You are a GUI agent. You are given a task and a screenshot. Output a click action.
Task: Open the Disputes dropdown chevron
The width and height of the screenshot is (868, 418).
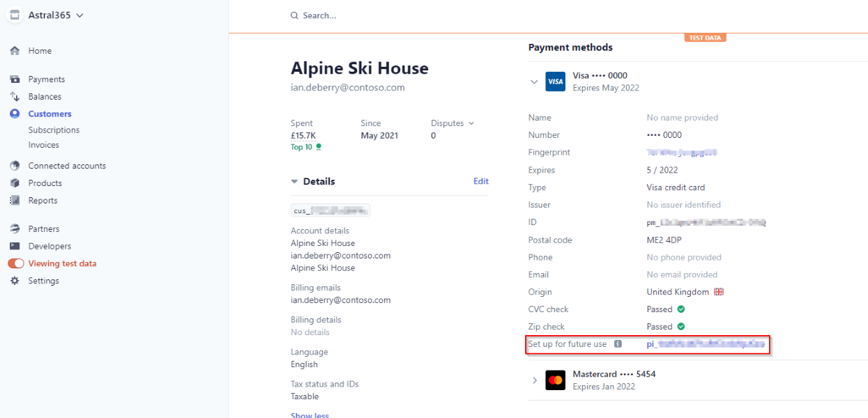coord(471,123)
